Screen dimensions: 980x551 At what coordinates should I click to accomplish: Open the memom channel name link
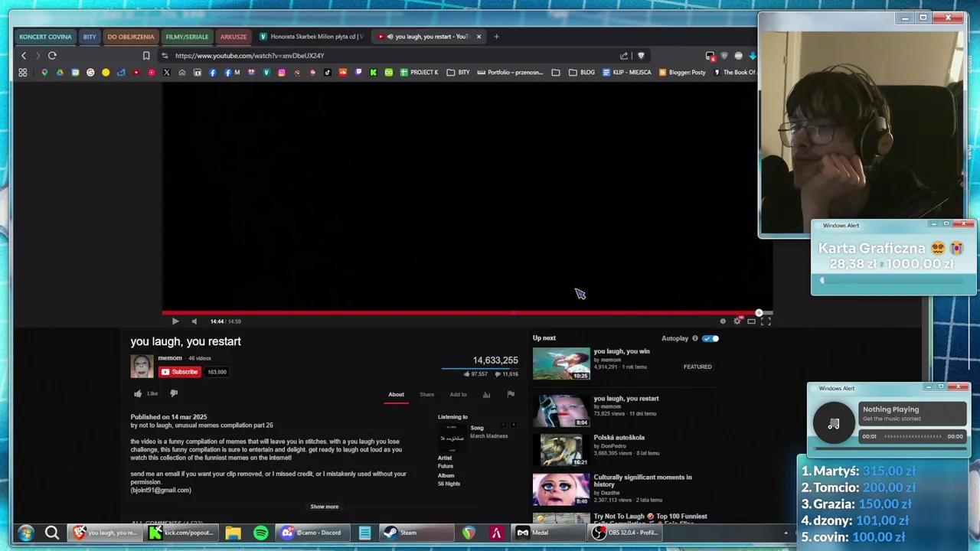(170, 358)
